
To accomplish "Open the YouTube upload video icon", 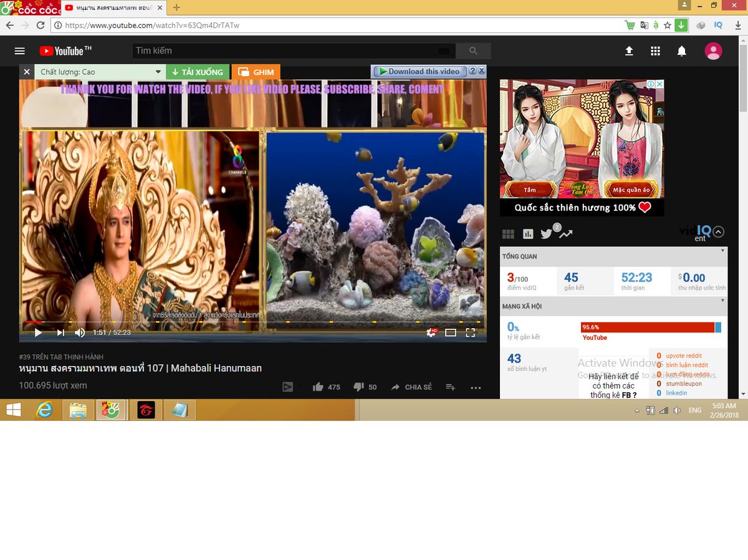I will pyautogui.click(x=629, y=51).
